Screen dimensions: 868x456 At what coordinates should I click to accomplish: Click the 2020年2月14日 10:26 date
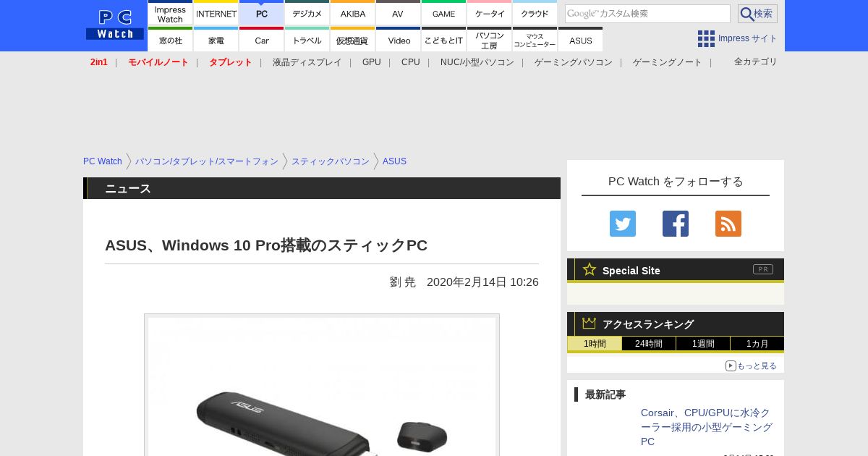(x=482, y=282)
